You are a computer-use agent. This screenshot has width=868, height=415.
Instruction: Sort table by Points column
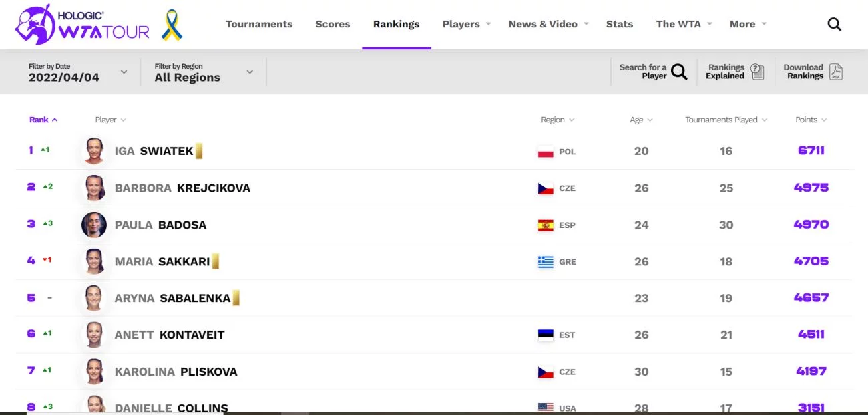811,120
